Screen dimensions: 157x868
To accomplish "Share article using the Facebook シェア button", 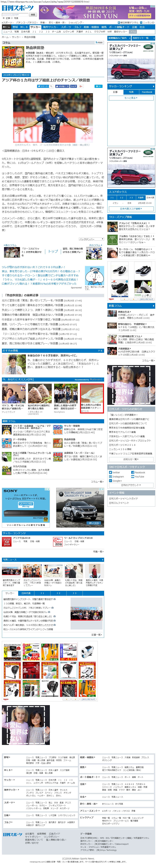I will (x=73, y=86).
